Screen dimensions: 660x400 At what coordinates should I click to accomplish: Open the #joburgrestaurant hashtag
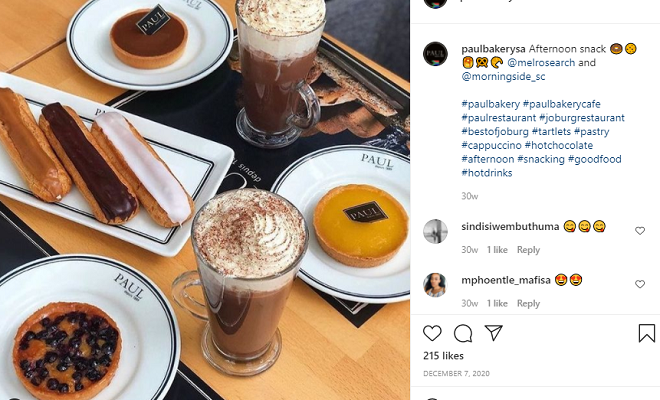click(x=582, y=118)
